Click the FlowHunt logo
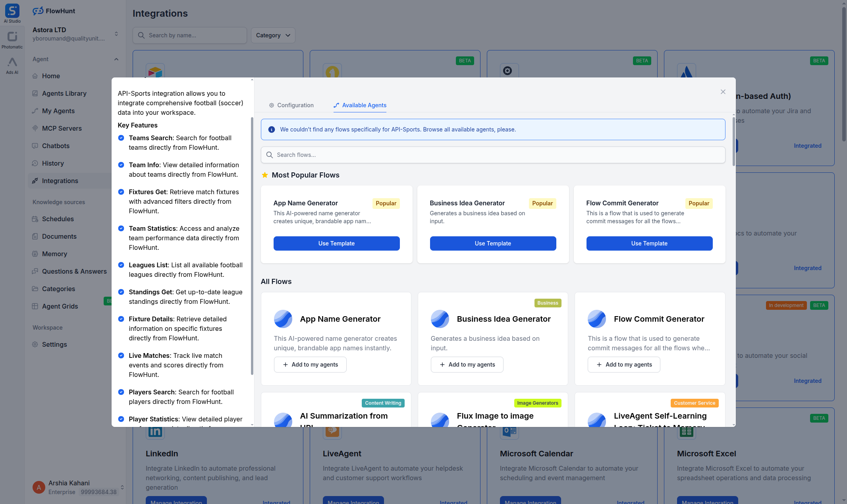 pos(54,11)
